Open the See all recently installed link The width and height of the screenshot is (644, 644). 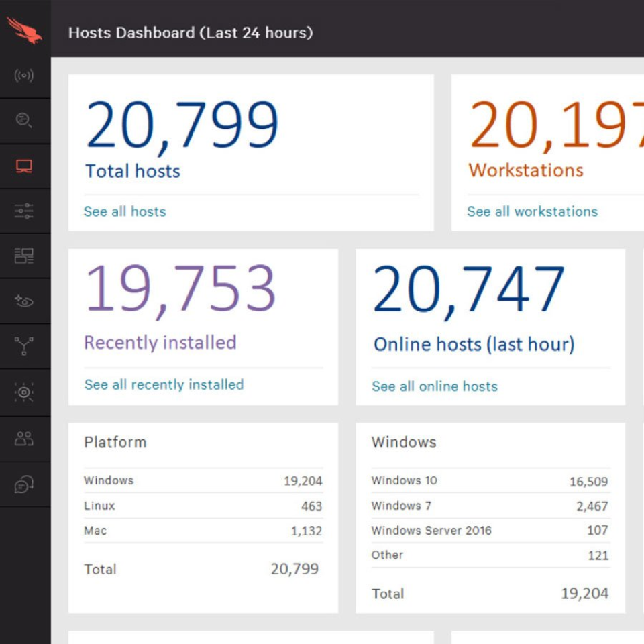164,385
